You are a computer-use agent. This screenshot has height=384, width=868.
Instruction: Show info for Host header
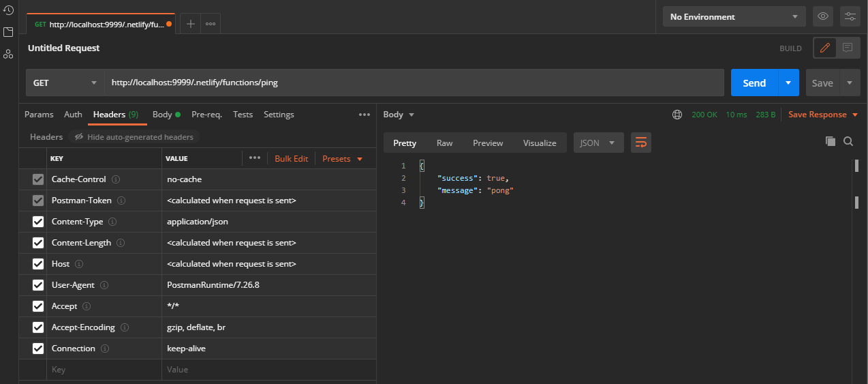79,264
